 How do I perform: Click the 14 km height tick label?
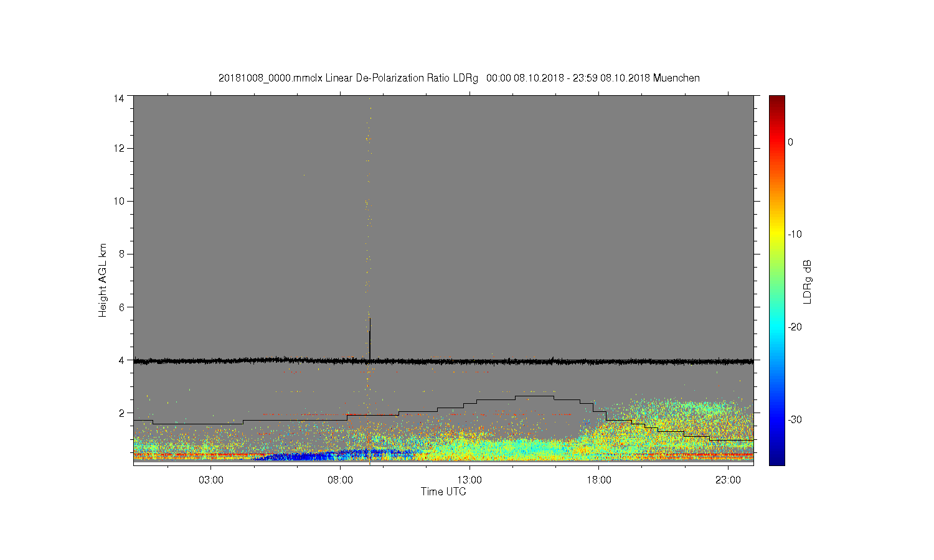(119, 98)
